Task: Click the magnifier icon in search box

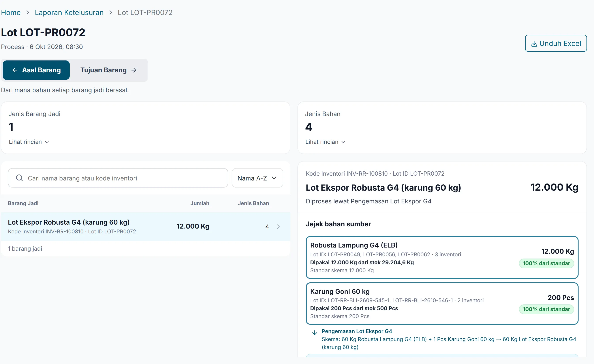Action: pyautogui.click(x=19, y=178)
